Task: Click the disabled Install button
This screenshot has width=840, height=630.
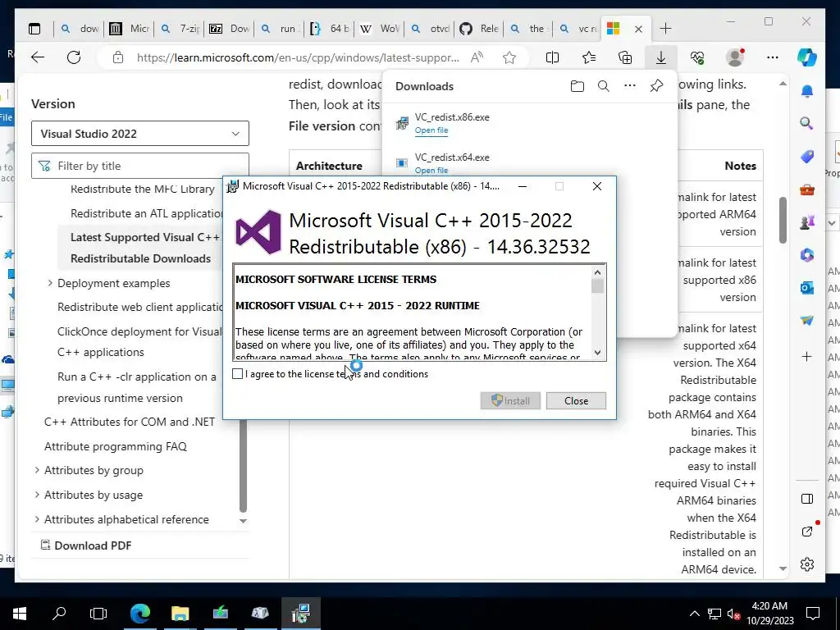Action: (510, 400)
